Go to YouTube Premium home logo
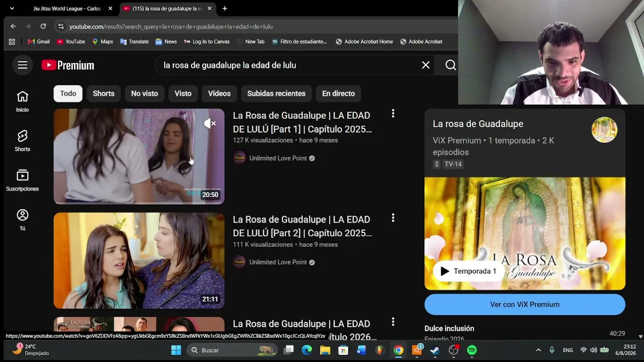The width and height of the screenshot is (644, 362). click(x=68, y=65)
